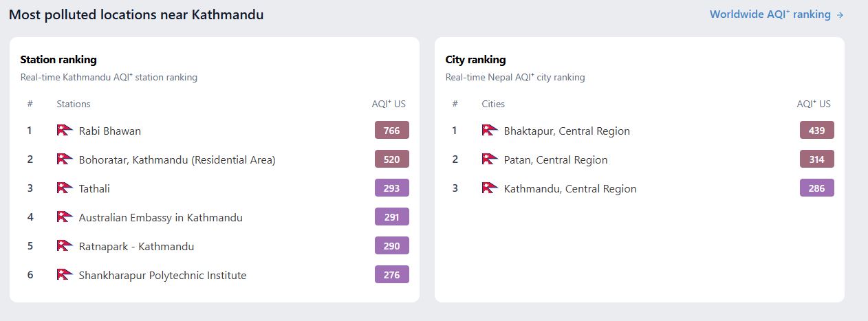The width and height of the screenshot is (868, 321).
Task: Click the 766 AQI badge
Action: 392,130
